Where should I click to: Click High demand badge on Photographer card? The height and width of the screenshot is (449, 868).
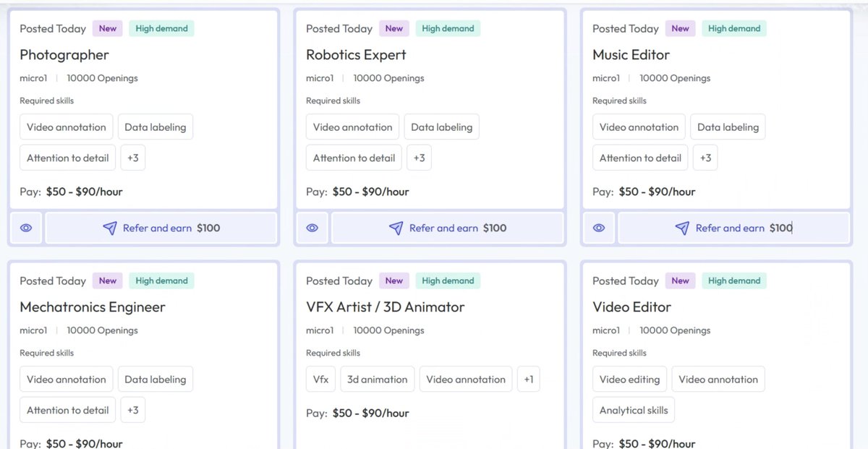[x=162, y=29]
